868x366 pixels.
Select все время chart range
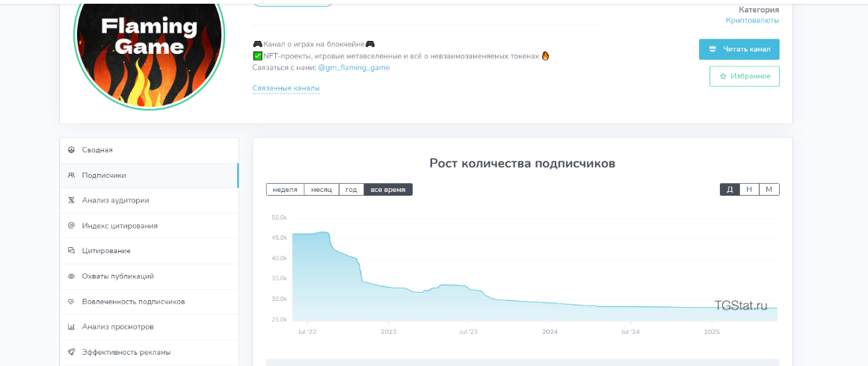pos(388,190)
